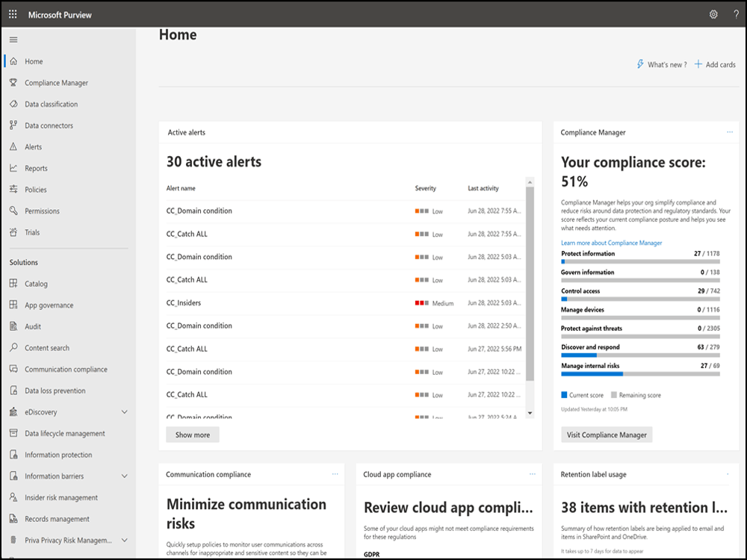Open Policies from the navigation pane
Viewport: 747px width, 560px height.
(x=35, y=189)
